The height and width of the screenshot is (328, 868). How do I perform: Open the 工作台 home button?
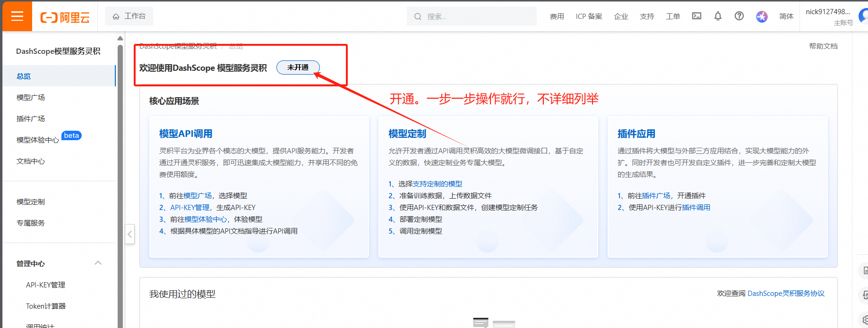tap(129, 16)
